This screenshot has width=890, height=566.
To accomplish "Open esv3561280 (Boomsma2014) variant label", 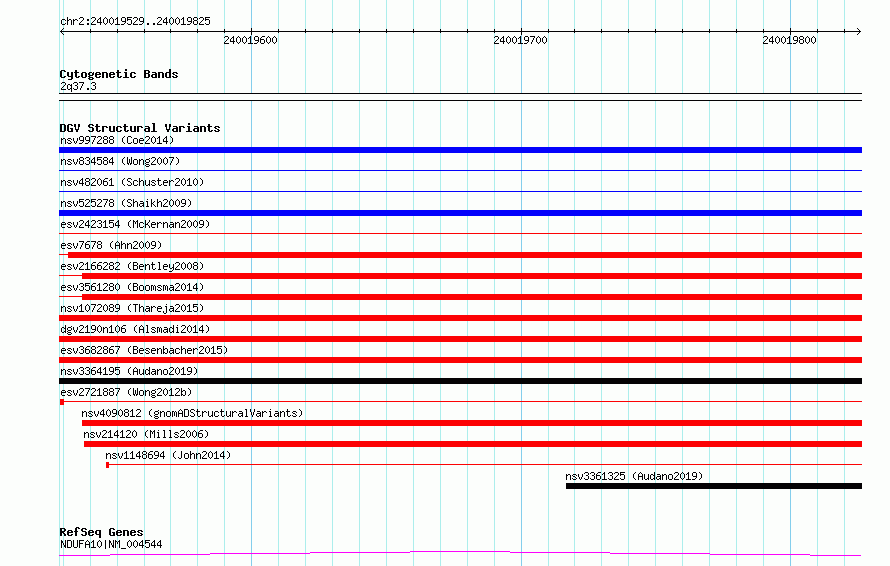I will [132, 287].
